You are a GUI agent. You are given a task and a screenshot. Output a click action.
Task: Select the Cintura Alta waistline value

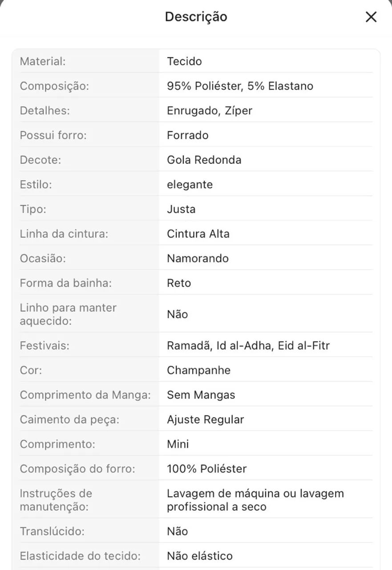coord(198,234)
